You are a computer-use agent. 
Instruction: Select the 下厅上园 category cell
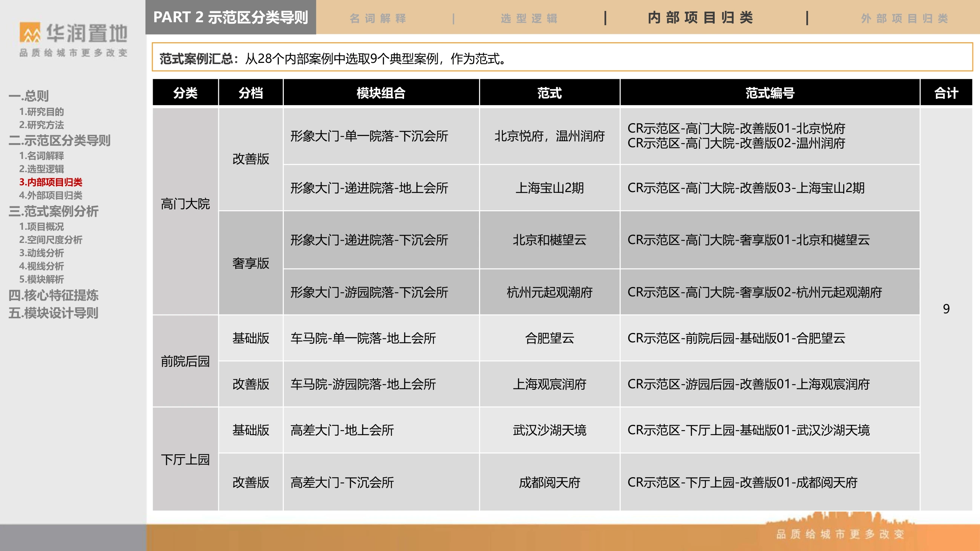185,459
